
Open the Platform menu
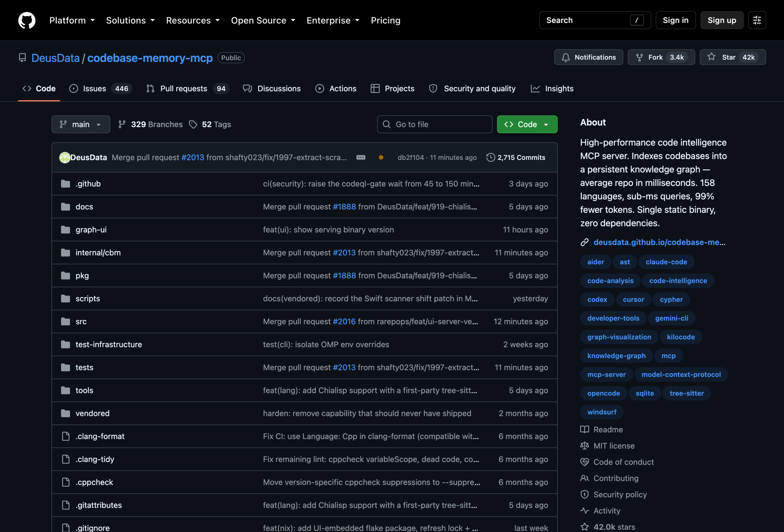point(72,20)
